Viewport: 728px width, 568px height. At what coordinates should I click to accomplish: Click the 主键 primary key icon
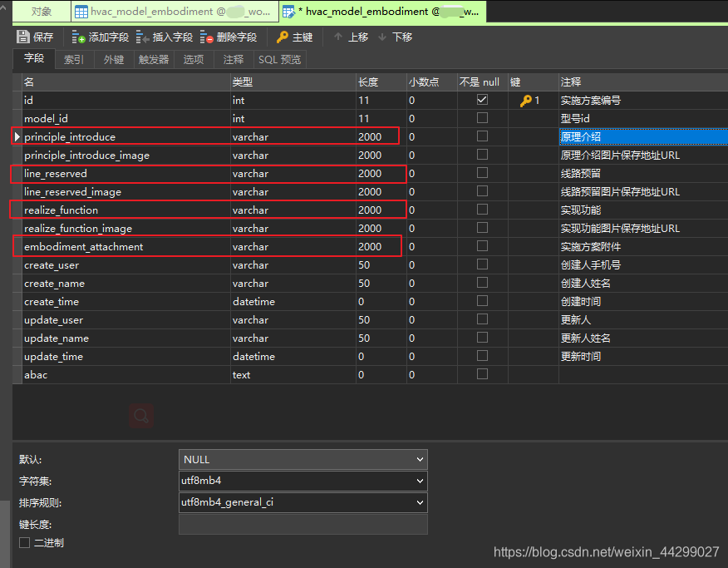coord(284,37)
